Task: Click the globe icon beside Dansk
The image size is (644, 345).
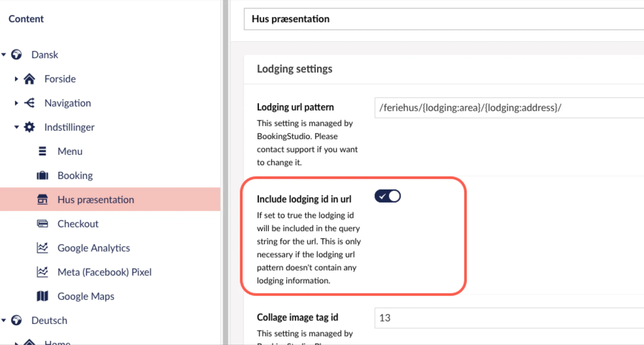Action: [x=16, y=54]
